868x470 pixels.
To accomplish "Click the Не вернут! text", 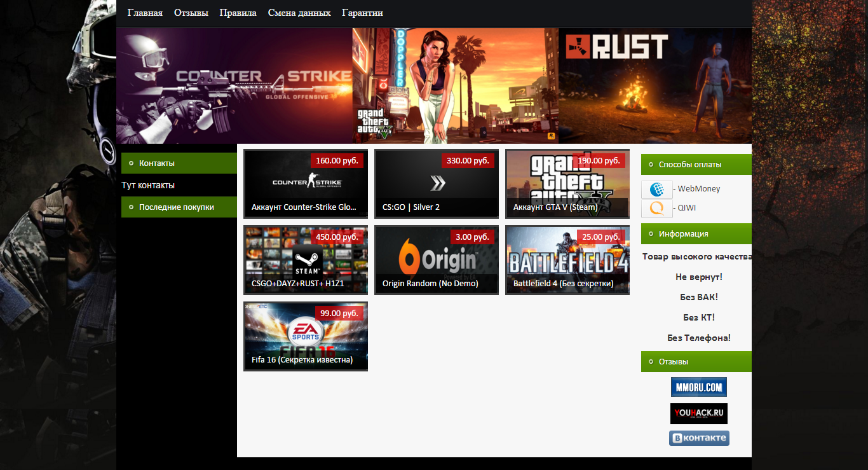I will tap(699, 277).
